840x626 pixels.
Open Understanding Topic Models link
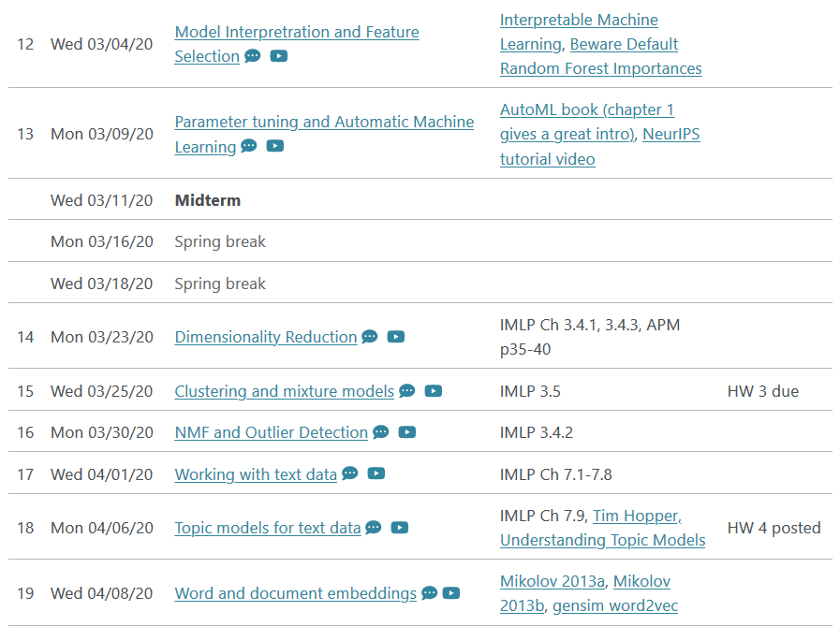(602, 540)
